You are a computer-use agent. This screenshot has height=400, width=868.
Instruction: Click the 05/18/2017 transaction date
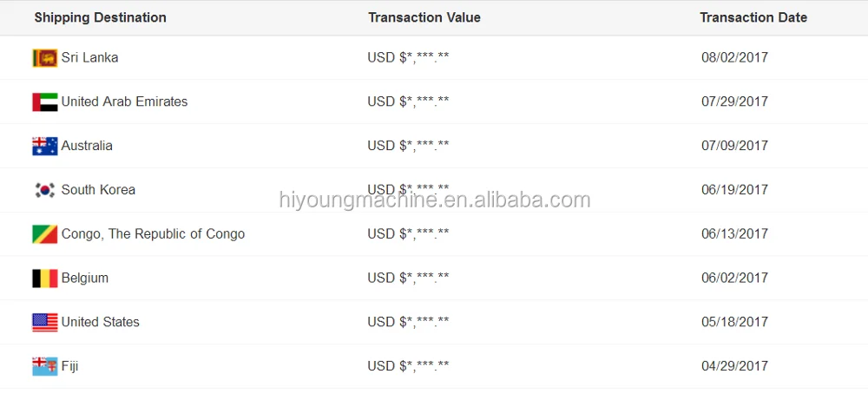tap(734, 322)
